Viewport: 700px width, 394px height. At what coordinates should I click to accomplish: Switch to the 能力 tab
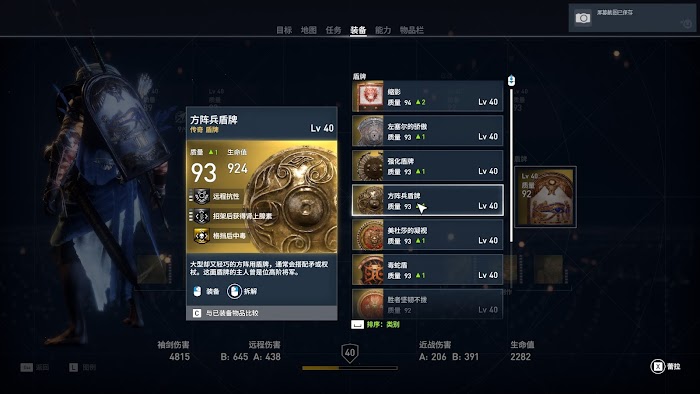pos(383,30)
